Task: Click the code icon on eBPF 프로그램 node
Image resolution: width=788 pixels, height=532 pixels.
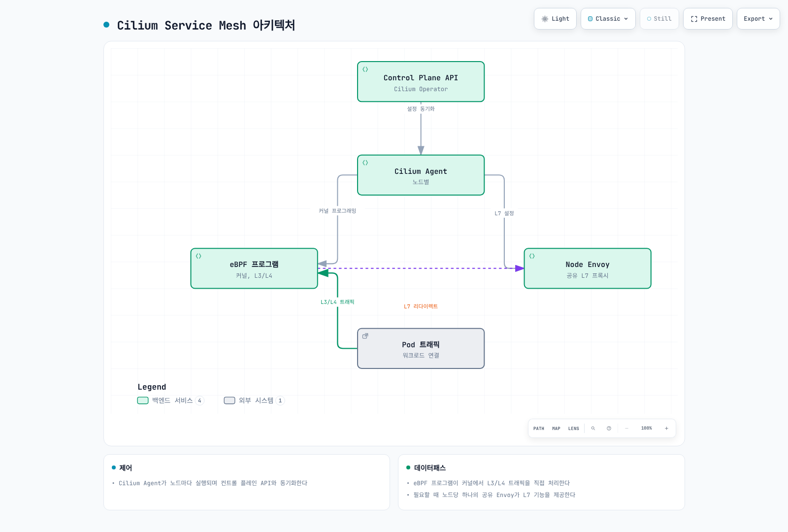Action: point(198,256)
